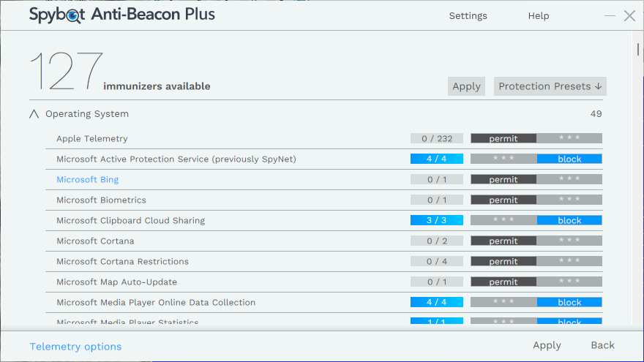Click permit for Microsoft Biometrics

coord(503,200)
